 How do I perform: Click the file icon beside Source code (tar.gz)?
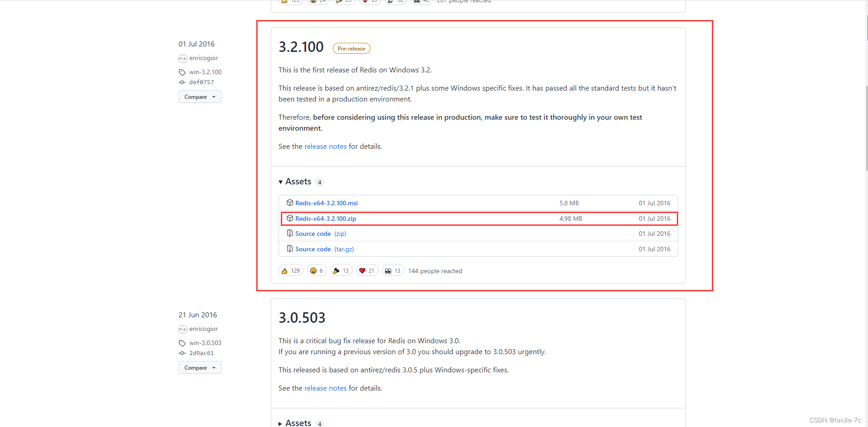click(x=289, y=249)
